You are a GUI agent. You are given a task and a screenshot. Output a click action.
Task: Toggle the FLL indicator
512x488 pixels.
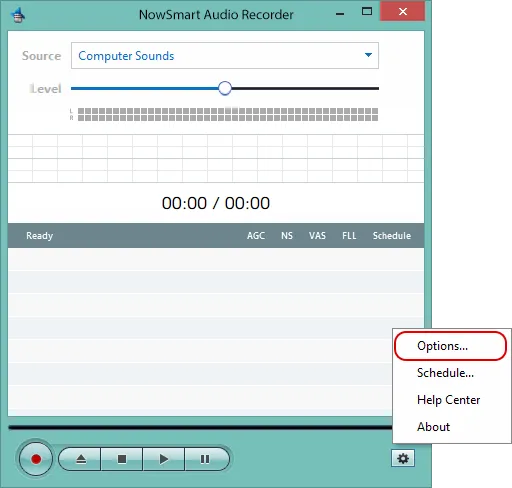(x=349, y=236)
